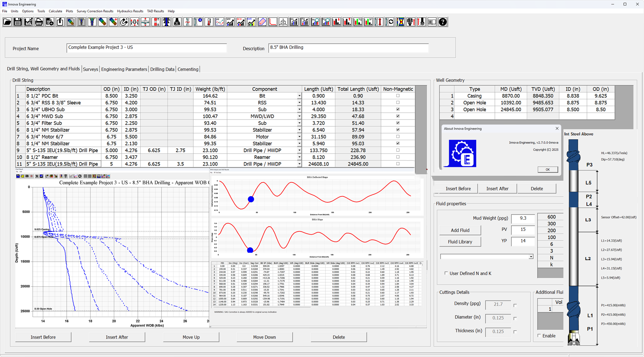Image resolution: width=644 pixels, height=357 pixels.
Task: Open the HL hook load chart icon
Action: 294,22
